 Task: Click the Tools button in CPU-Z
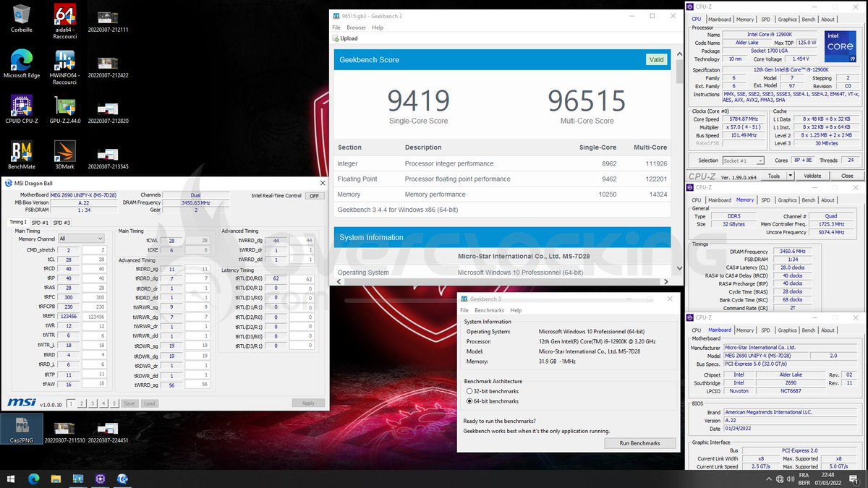774,176
